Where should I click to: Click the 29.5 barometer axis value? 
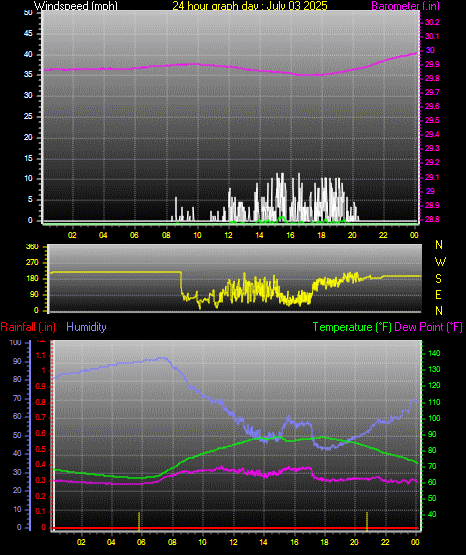point(432,120)
